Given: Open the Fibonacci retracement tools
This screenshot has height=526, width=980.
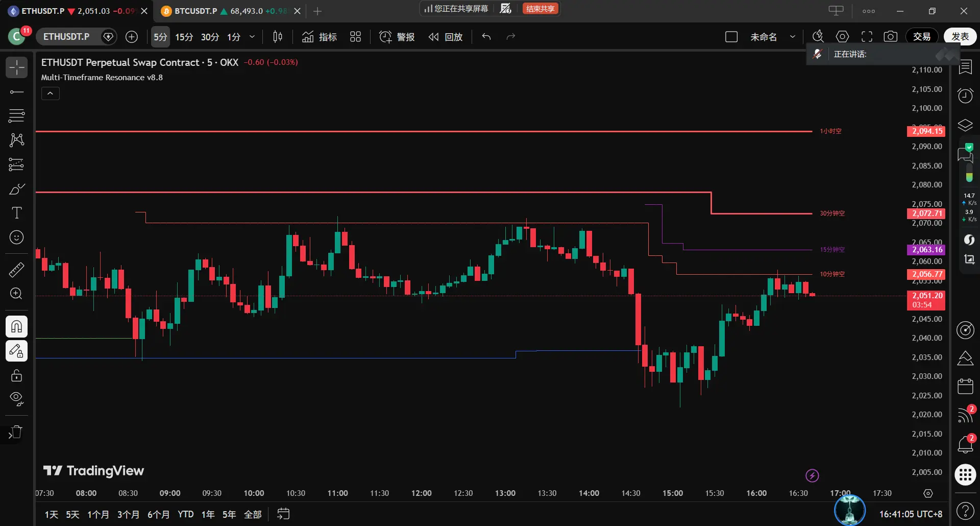Looking at the screenshot, I should 16,116.
